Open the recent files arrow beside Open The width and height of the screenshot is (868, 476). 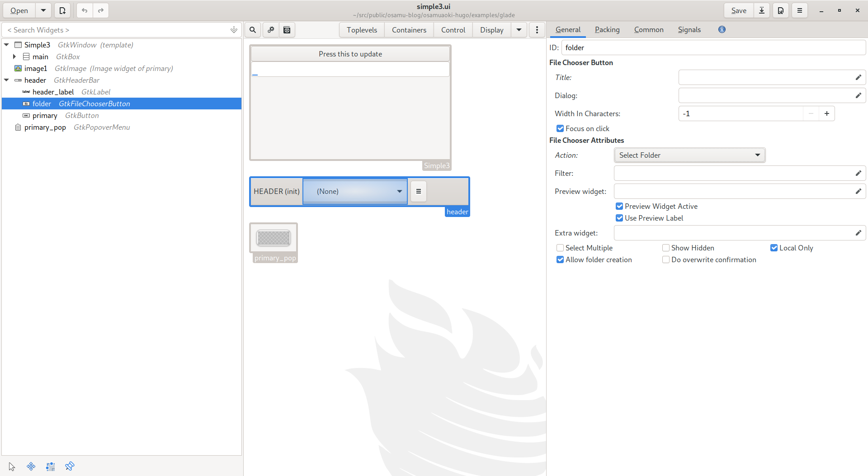click(43, 10)
